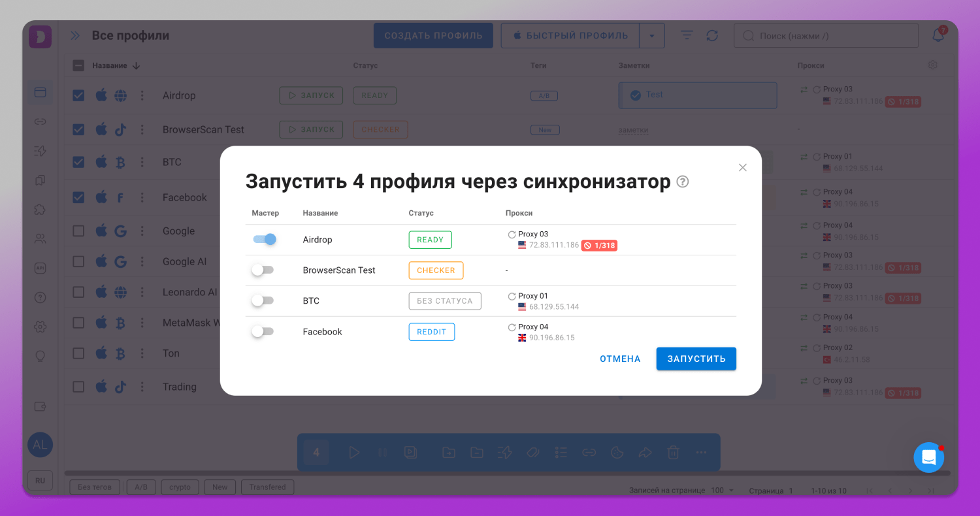The image size is (980, 516).
Task: Open notifications bell icon
Action: (x=938, y=36)
